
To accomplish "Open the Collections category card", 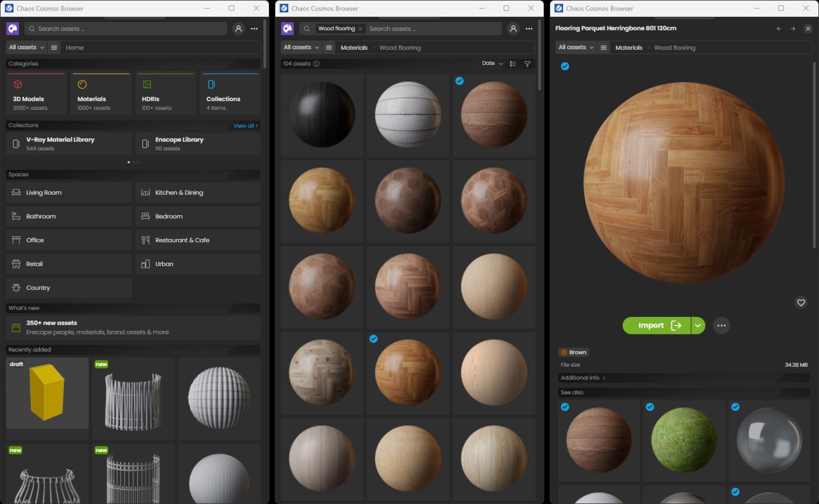I will (x=229, y=93).
